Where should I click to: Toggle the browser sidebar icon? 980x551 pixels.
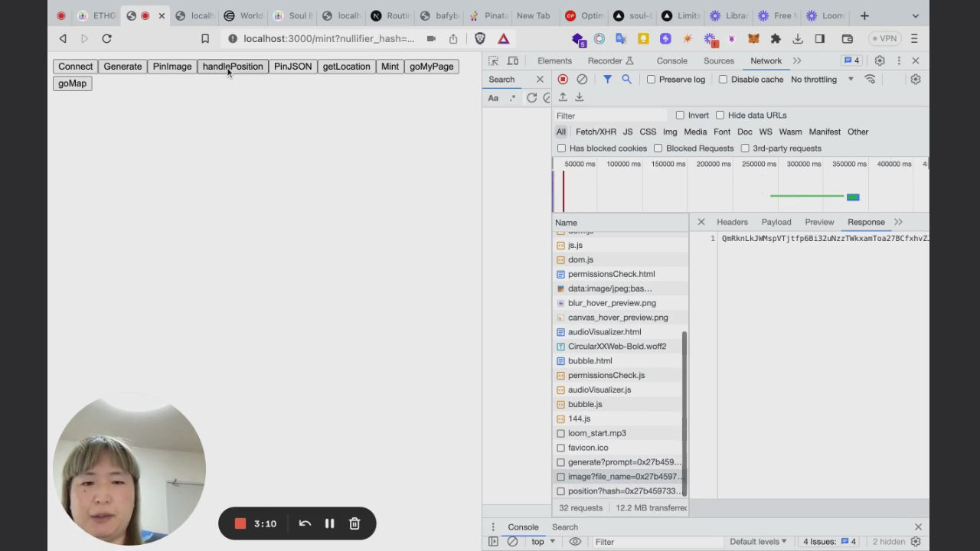[819, 38]
